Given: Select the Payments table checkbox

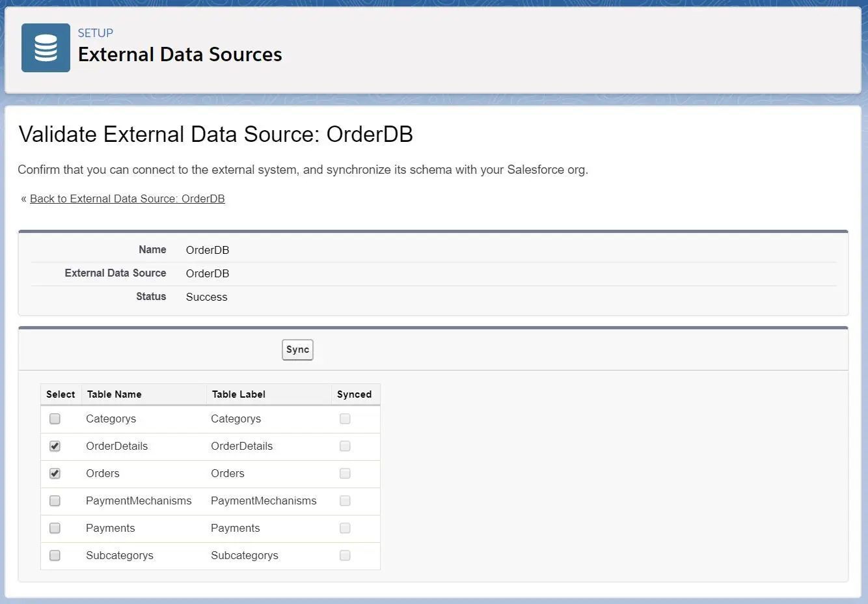Looking at the screenshot, I should pos(55,528).
